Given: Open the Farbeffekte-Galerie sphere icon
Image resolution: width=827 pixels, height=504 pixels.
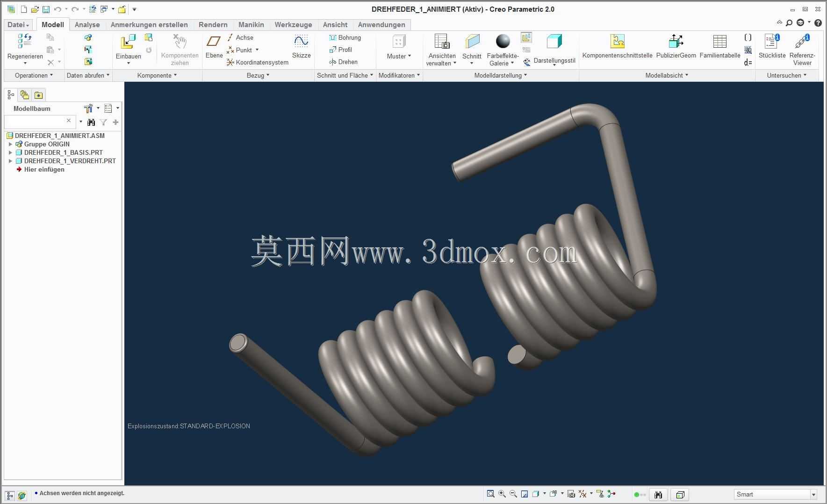Looking at the screenshot, I should point(503,42).
